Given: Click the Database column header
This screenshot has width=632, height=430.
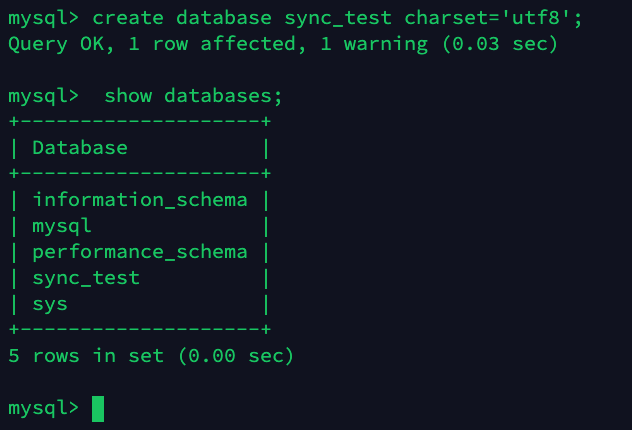Looking at the screenshot, I should point(80,148).
